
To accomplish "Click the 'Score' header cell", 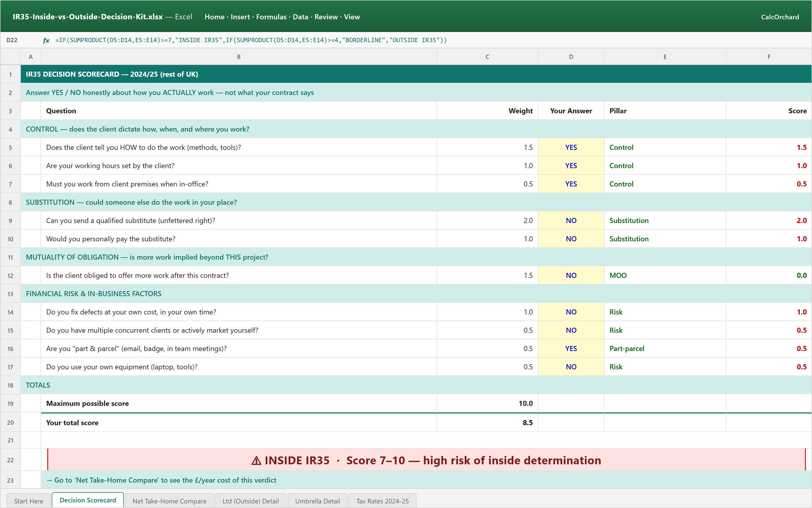I will [x=769, y=111].
